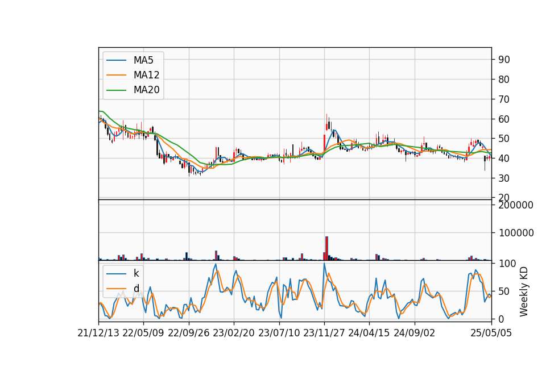Click the 22/05/09 date label
This screenshot has width=546, height=392.
pyautogui.click(x=143, y=333)
